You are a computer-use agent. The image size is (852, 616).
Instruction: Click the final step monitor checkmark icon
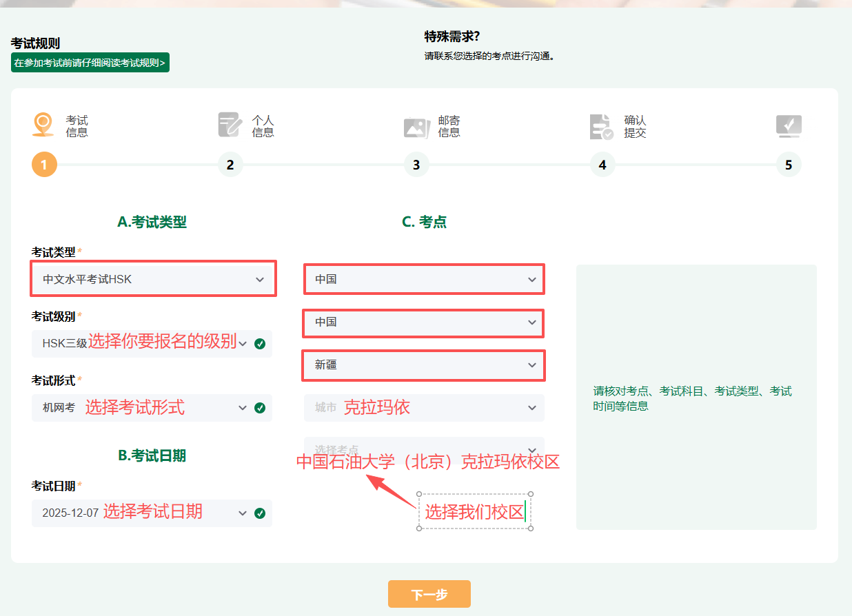click(x=789, y=126)
